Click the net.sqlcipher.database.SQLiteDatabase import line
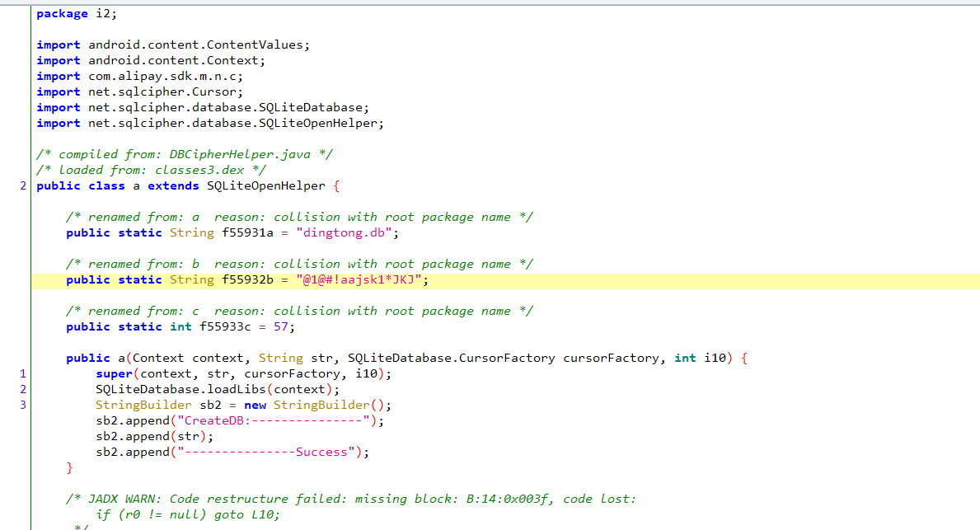The height and width of the screenshot is (530, 980). pyautogui.click(x=203, y=107)
